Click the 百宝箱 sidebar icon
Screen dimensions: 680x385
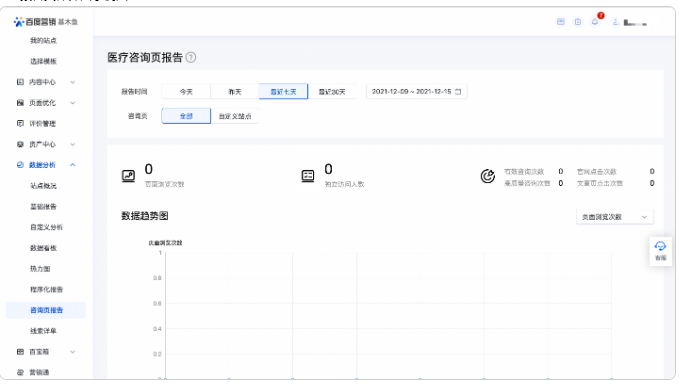coord(20,352)
